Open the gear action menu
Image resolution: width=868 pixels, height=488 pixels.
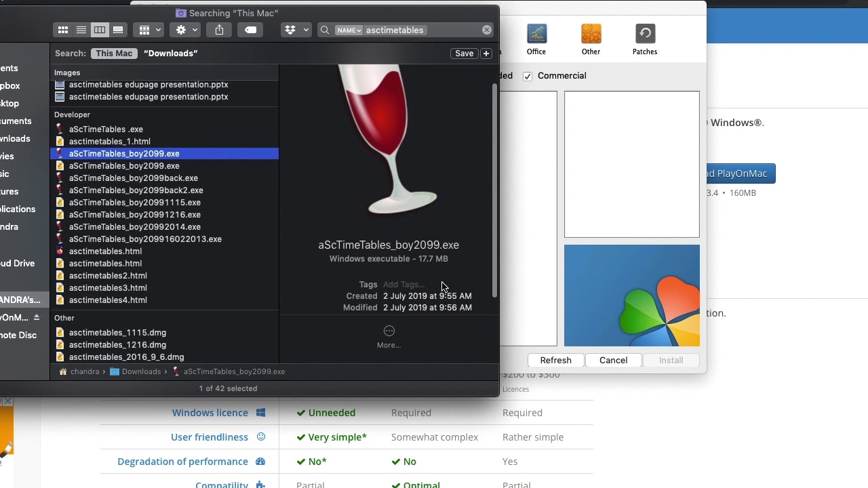pos(186,30)
